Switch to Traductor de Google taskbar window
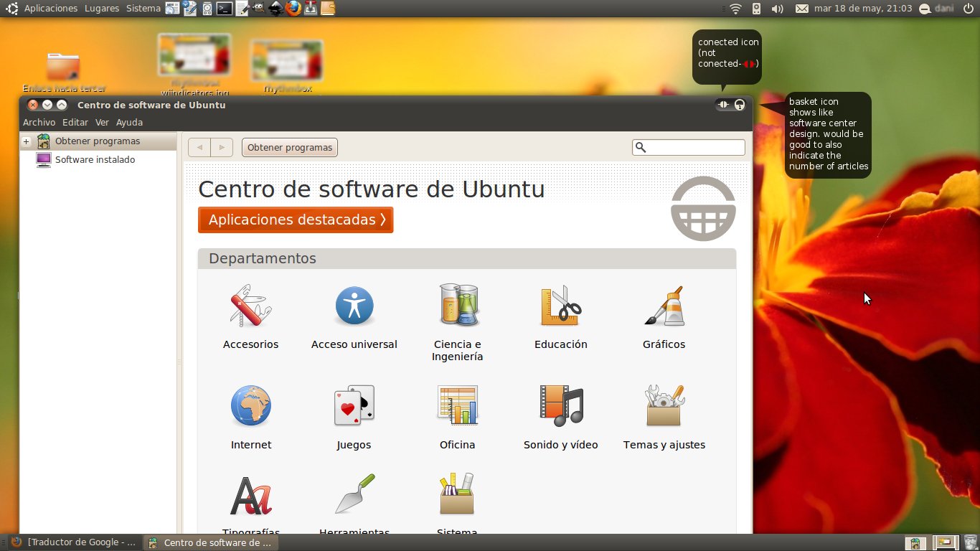The width and height of the screenshot is (980, 551). coord(74,542)
